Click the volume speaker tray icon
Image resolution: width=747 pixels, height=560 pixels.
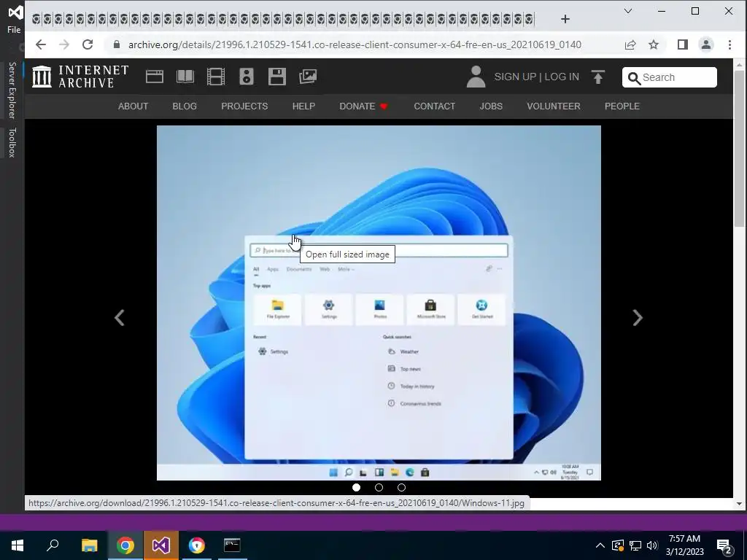(x=652, y=545)
